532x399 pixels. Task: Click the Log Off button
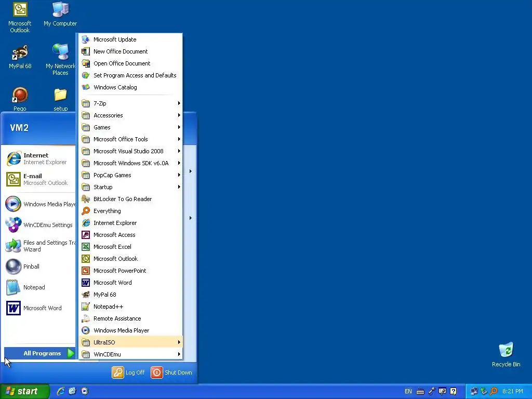tap(128, 373)
